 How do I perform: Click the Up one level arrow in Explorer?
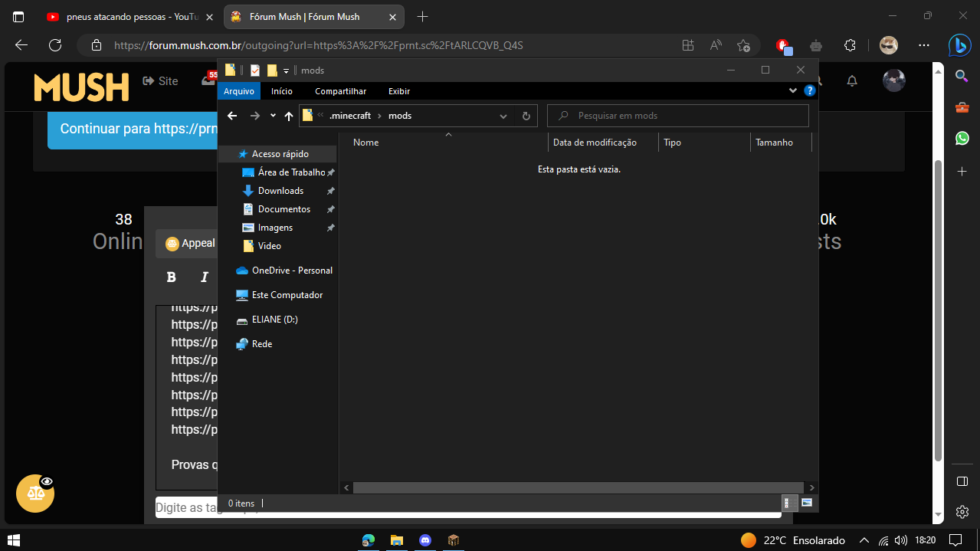(x=289, y=116)
